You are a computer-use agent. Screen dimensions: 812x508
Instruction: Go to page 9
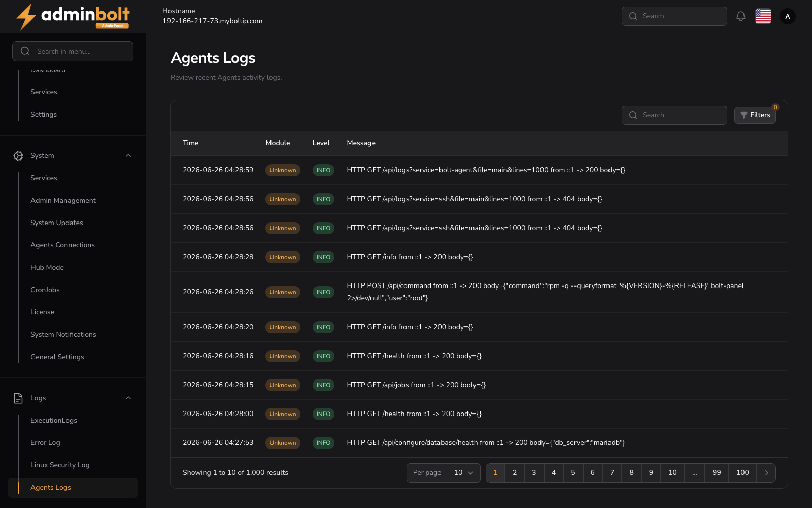pyautogui.click(x=651, y=473)
